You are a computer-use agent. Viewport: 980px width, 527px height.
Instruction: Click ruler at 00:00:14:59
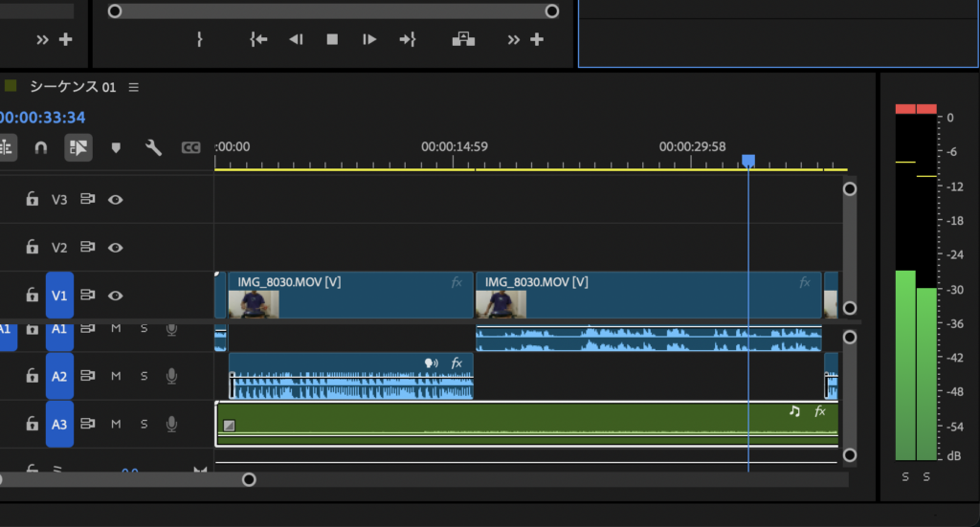click(455, 146)
